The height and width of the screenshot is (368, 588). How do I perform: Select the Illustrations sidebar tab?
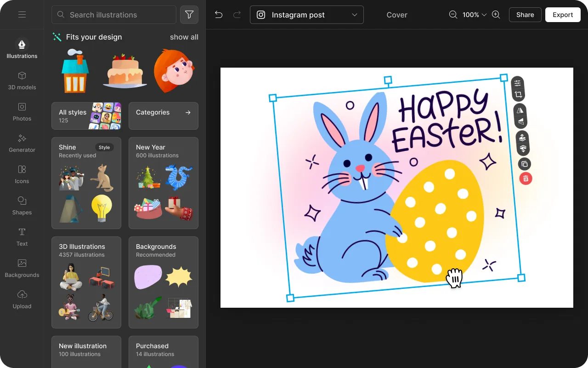pyautogui.click(x=22, y=48)
